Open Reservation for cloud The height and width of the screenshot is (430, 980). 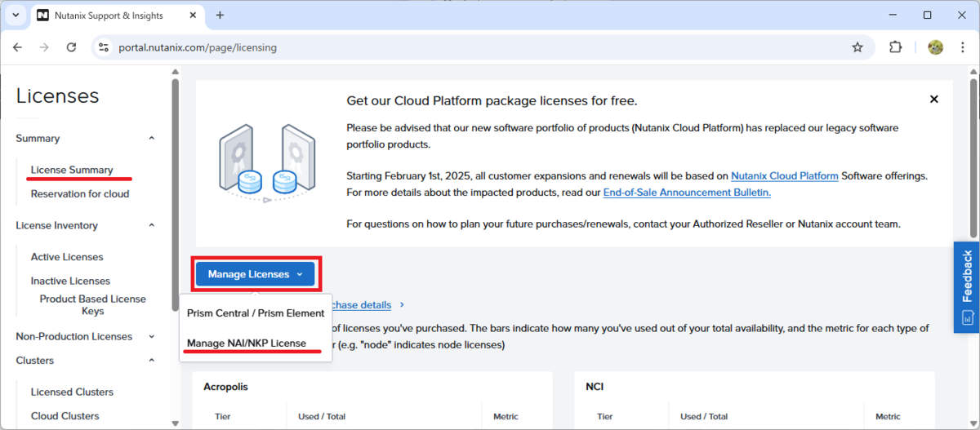(80, 193)
